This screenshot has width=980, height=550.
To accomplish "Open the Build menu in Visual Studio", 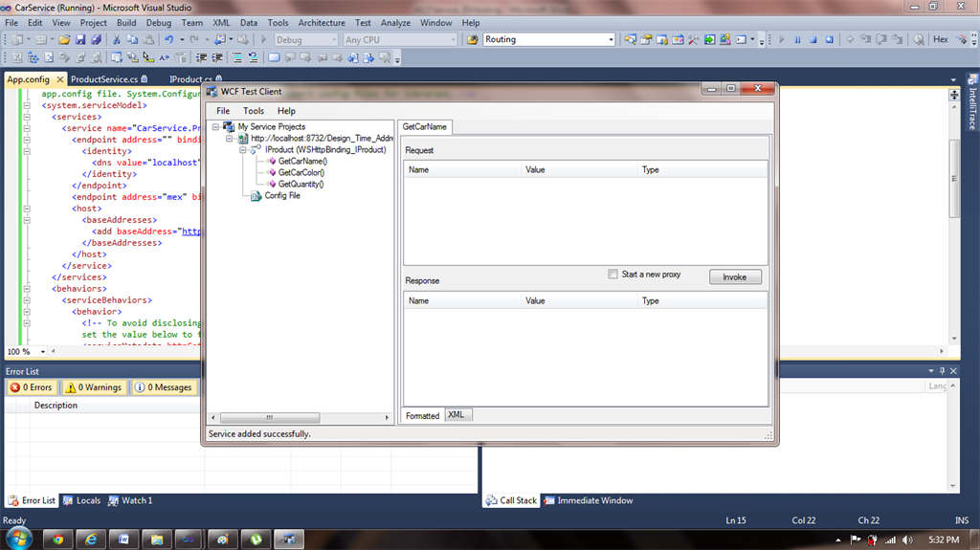I will [x=126, y=23].
